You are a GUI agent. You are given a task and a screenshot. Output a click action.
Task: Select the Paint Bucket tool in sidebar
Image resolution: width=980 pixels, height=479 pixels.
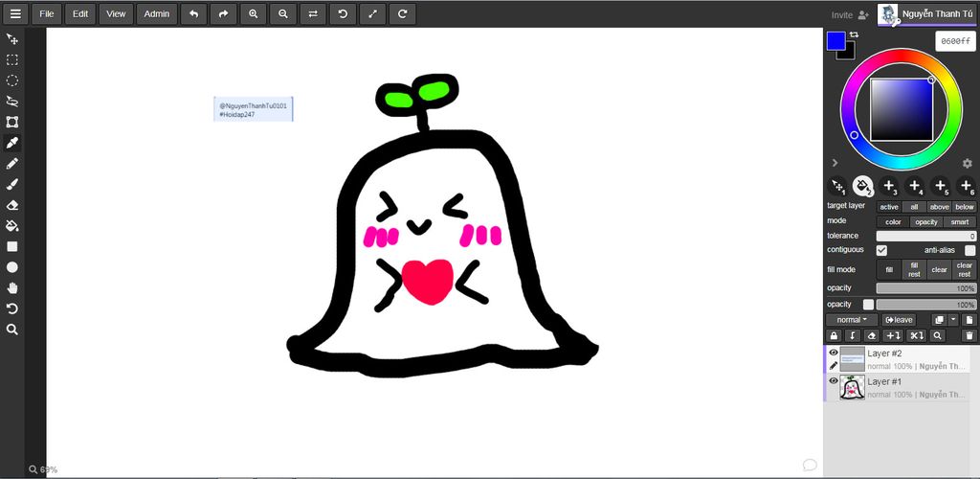pos(11,226)
